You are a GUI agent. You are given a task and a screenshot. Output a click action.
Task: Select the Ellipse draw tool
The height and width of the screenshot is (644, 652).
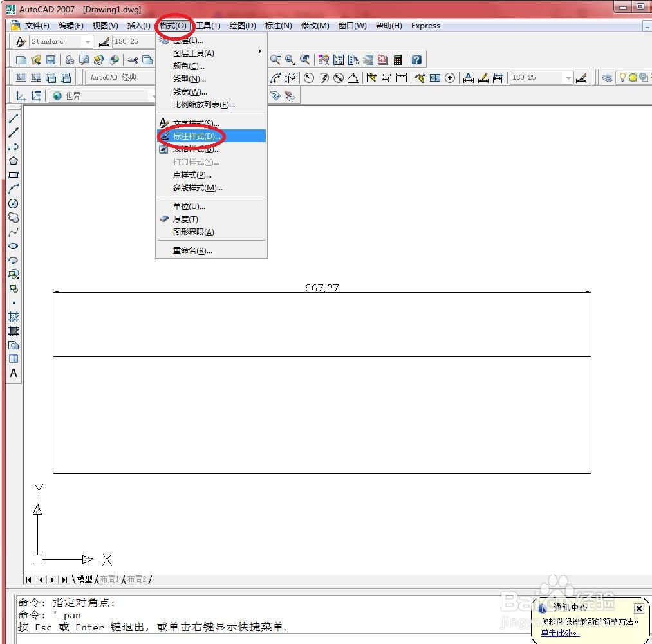[14, 246]
